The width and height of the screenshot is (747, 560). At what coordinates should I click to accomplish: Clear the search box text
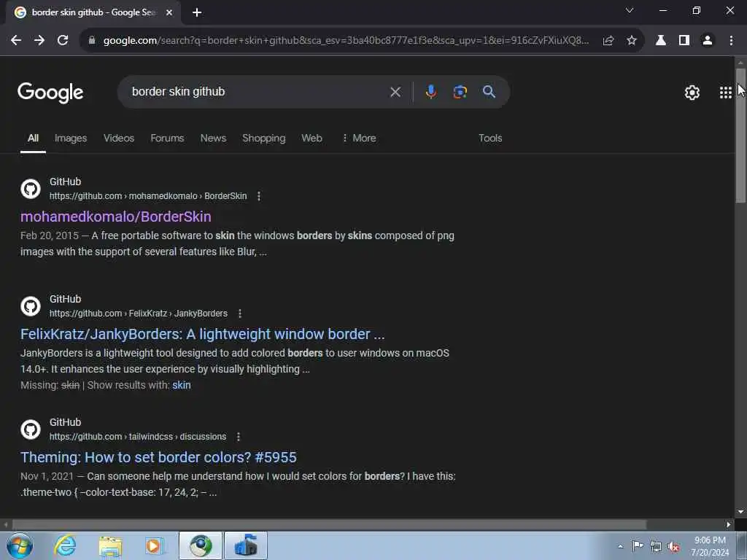click(395, 92)
